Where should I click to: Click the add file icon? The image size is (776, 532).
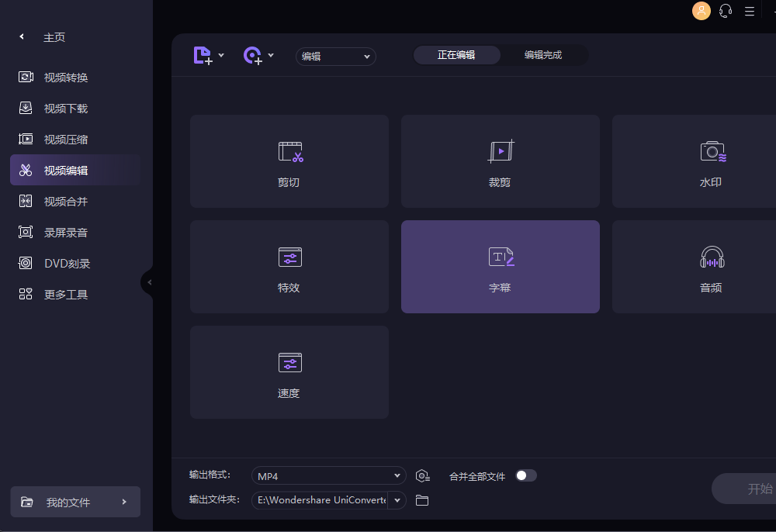[203, 55]
